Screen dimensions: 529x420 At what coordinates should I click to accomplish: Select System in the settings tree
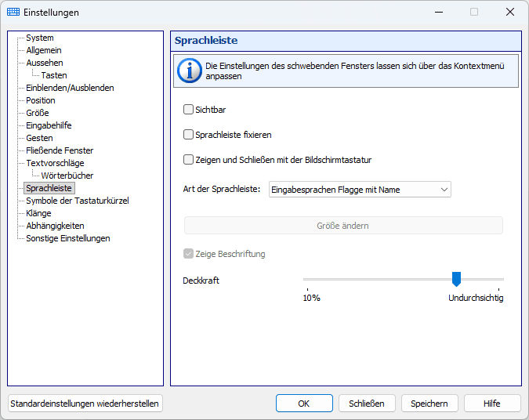[x=40, y=38]
